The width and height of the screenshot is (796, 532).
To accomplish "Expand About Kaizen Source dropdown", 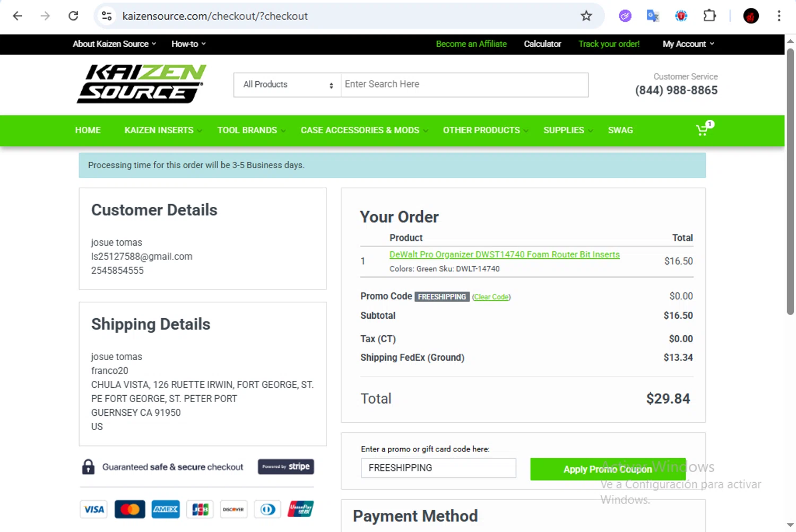I will coord(115,44).
